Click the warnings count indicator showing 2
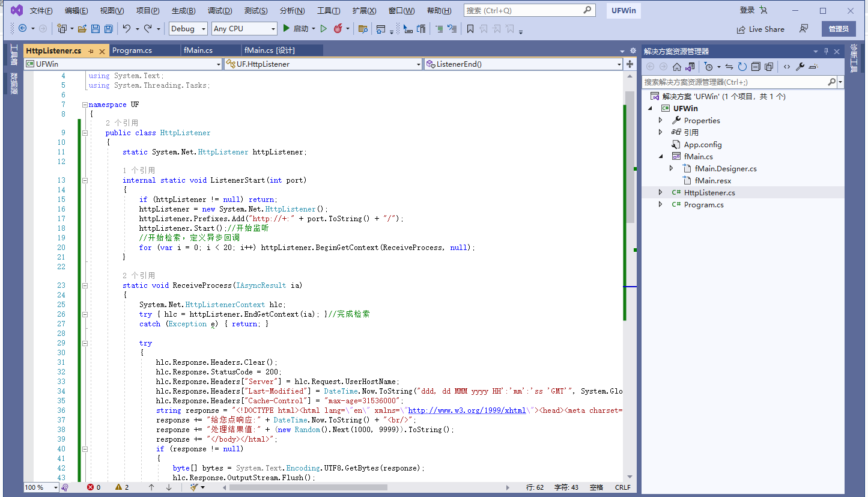This screenshot has width=868, height=497. coord(122,487)
